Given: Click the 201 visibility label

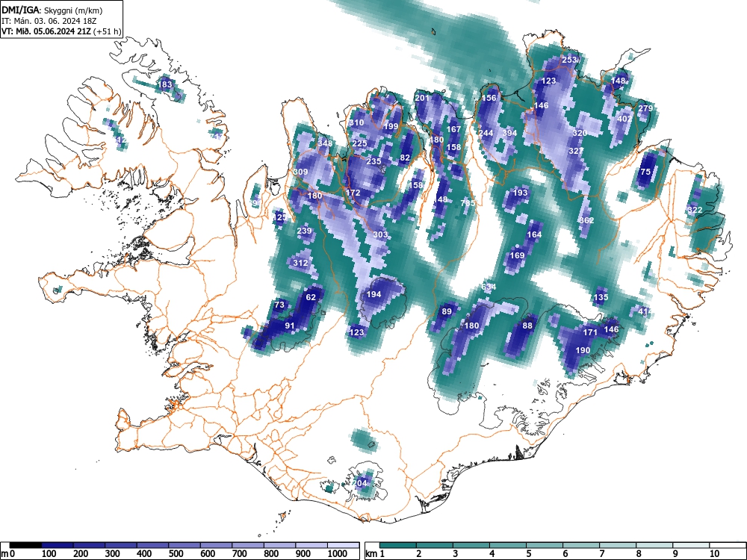Looking at the screenshot, I should coord(422,98).
